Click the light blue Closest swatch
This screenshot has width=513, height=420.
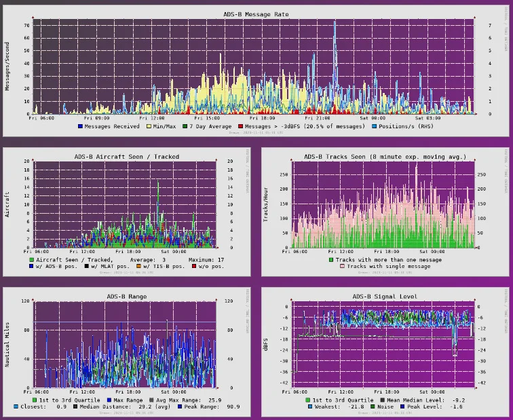pos(16,406)
